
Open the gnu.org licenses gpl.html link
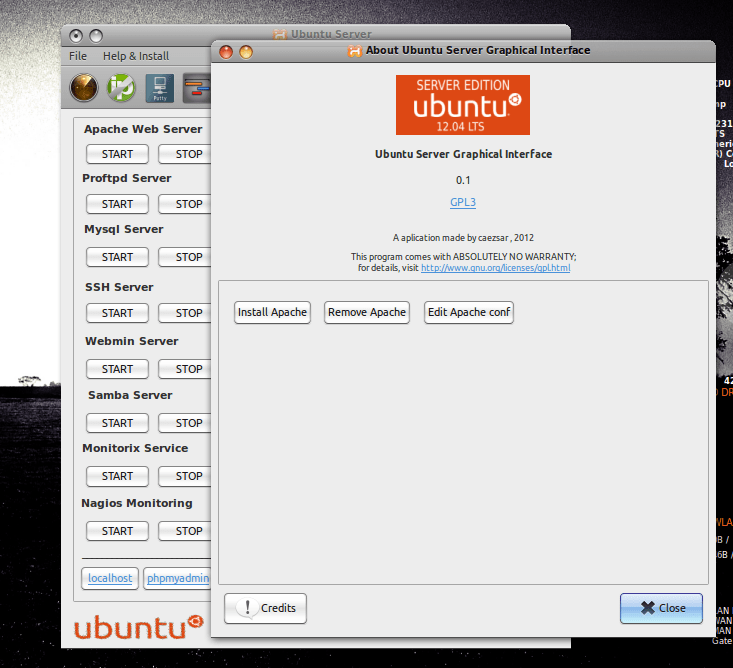click(496, 268)
